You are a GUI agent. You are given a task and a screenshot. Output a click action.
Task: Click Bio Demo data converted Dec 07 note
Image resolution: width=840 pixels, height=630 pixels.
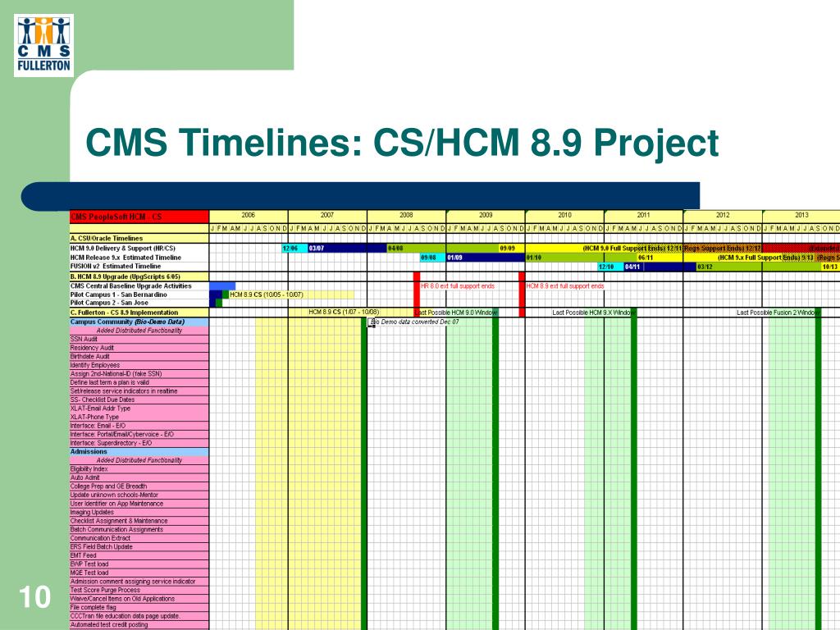tap(416, 322)
